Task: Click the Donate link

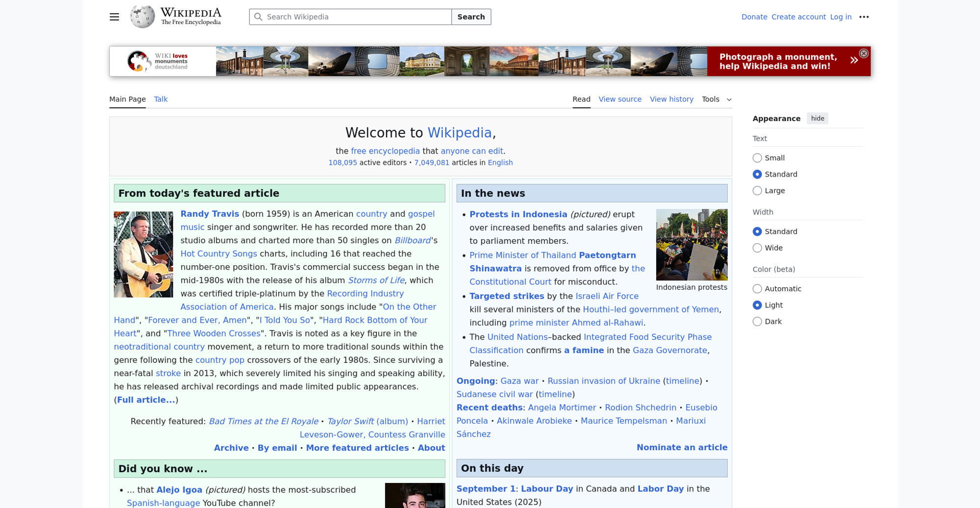Action: tap(754, 17)
